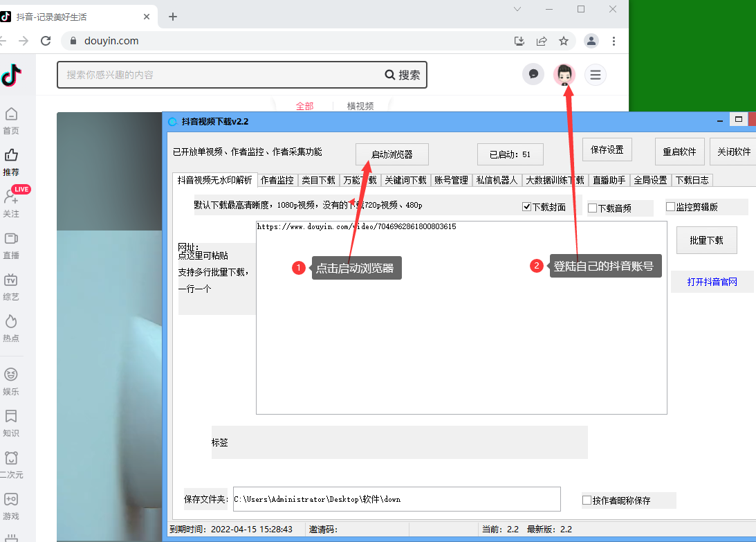Click the install app icon in address bar
The image size is (756, 542).
(x=519, y=41)
